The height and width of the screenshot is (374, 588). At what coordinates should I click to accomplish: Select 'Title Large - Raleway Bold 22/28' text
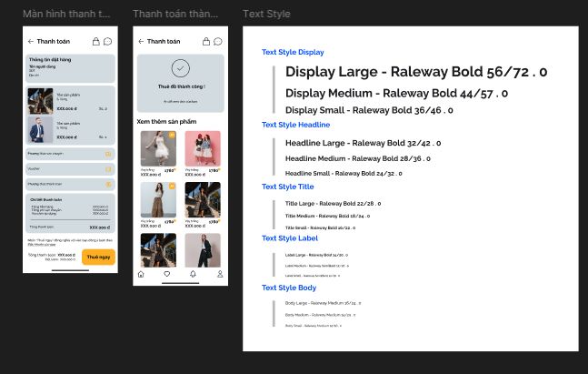pos(333,204)
